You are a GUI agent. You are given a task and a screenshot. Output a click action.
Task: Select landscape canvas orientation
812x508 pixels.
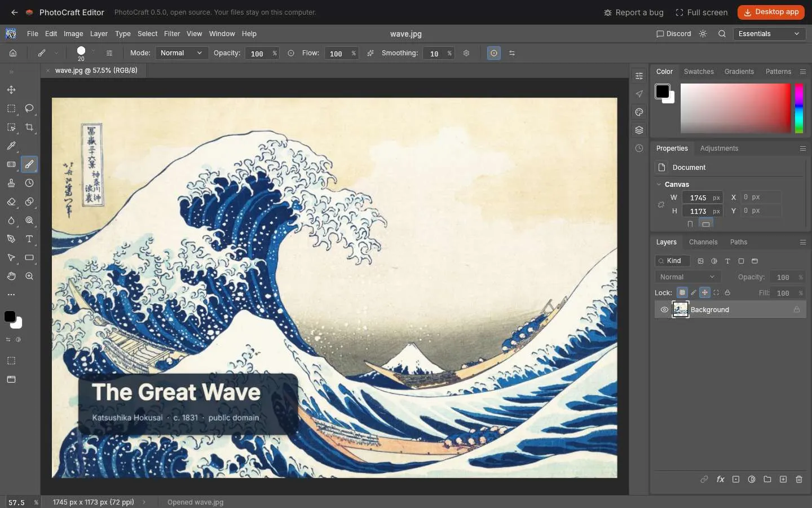705,224
